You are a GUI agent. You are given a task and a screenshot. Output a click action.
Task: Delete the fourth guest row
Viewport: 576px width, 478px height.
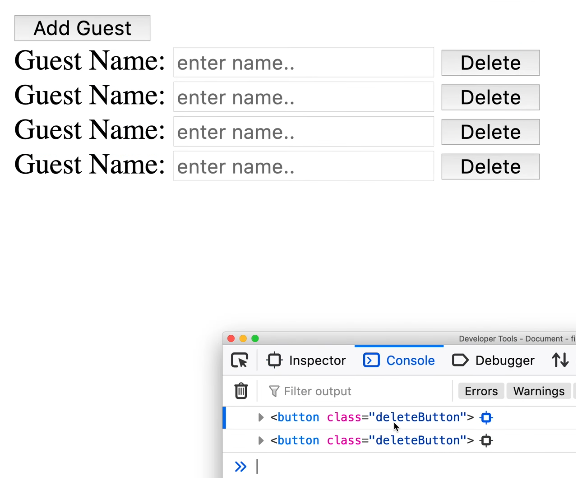pyautogui.click(x=490, y=167)
